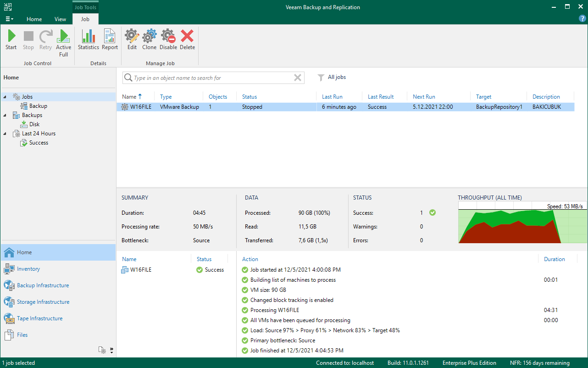Select the Disk item under Backups
Viewport: 588px width, 368px height.
tap(34, 124)
